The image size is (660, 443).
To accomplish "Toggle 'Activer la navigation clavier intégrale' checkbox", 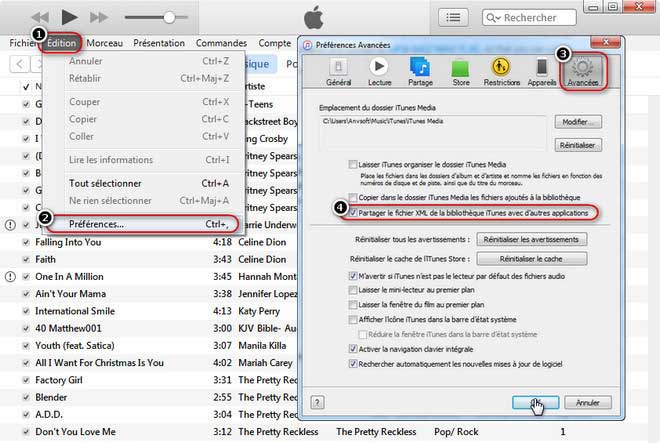I will 352,349.
